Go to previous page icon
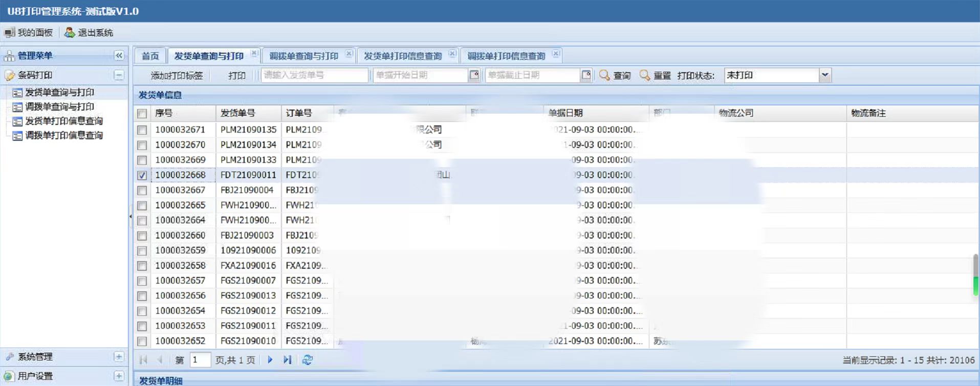The image size is (980, 386). point(160,360)
